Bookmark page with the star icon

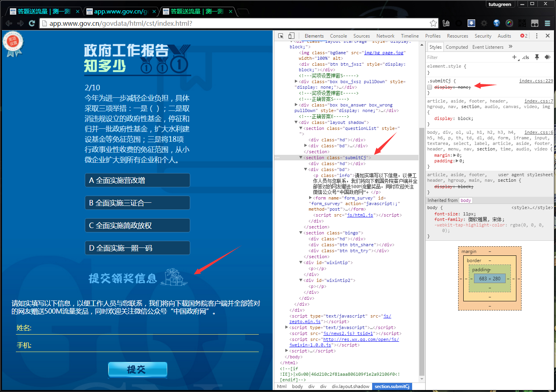434,23
